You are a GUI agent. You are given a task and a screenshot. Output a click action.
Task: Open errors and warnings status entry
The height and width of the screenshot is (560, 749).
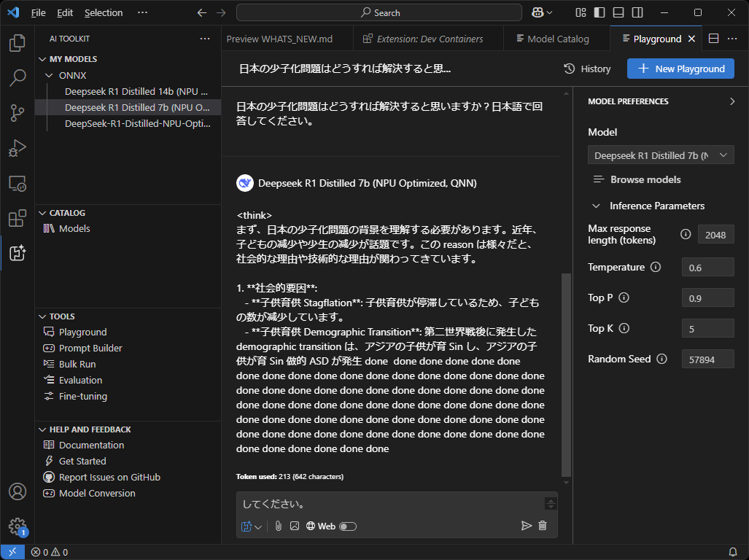tap(49, 552)
